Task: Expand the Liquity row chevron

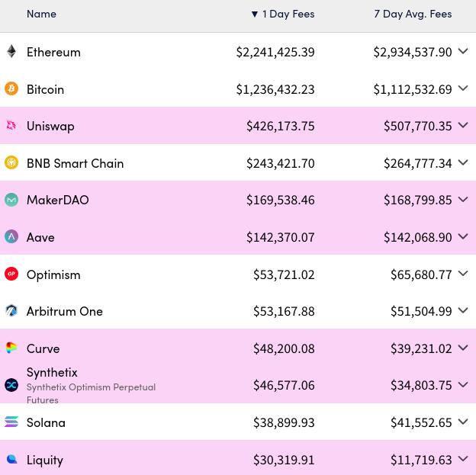Action: pyautogui.click(x=463, y=459)
